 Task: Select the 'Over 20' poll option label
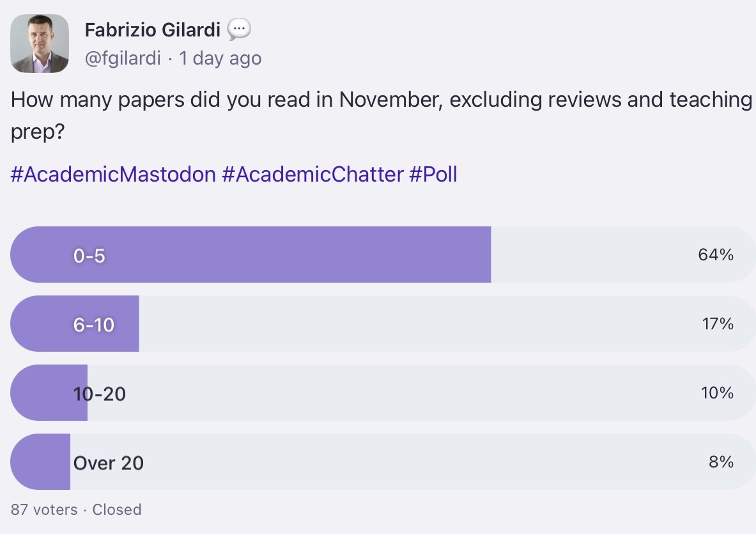pyautogui.click(x=109, y=462)
